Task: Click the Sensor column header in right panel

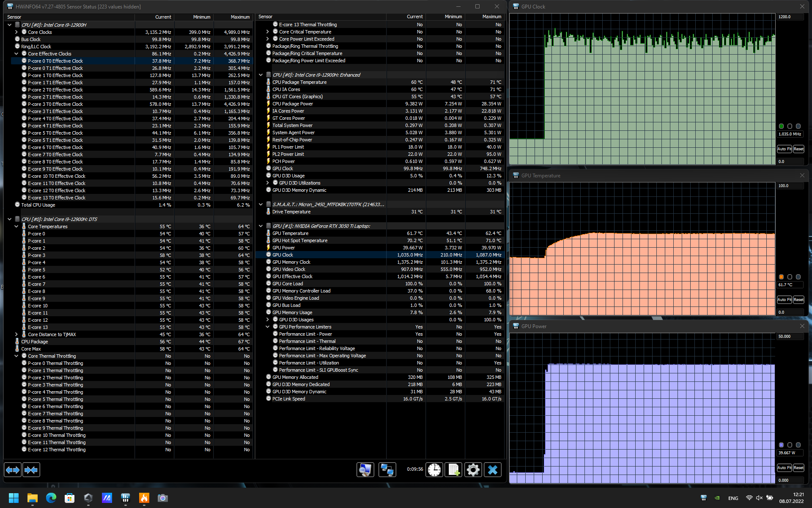Action: click(266, 17)
